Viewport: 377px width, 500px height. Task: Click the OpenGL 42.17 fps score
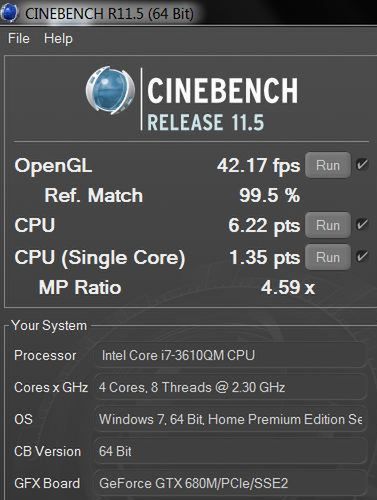coord(258,166)
